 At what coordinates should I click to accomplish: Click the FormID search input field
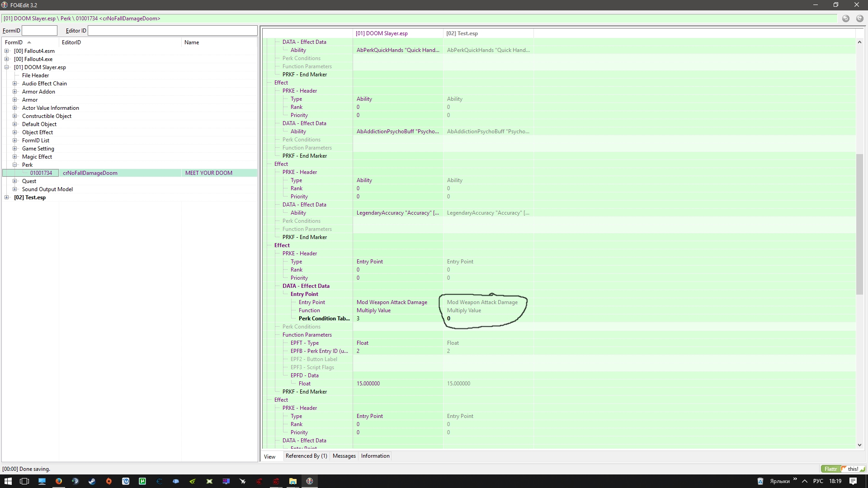pos(40,31)
